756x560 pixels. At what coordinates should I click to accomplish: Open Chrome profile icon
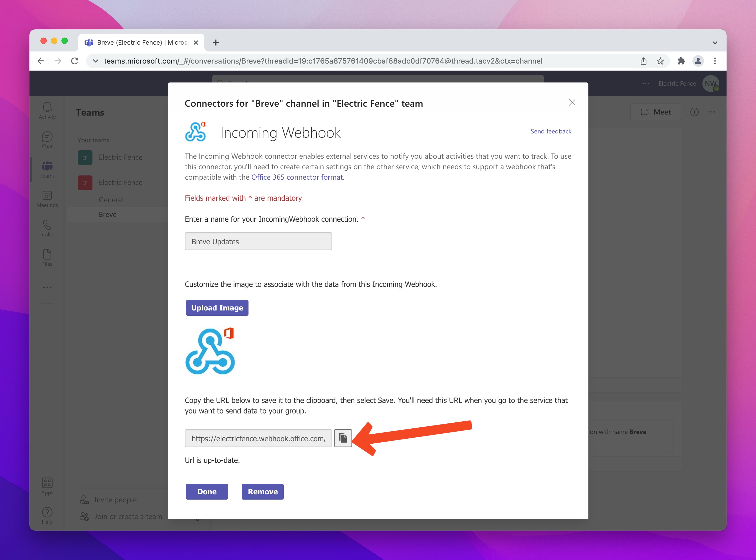(698, 61)
